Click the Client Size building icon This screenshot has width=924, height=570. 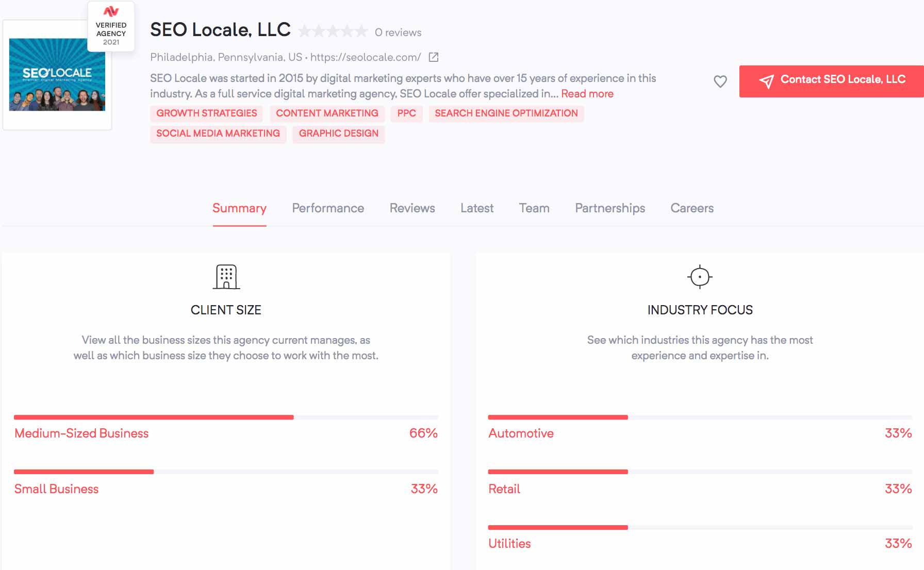226,277
